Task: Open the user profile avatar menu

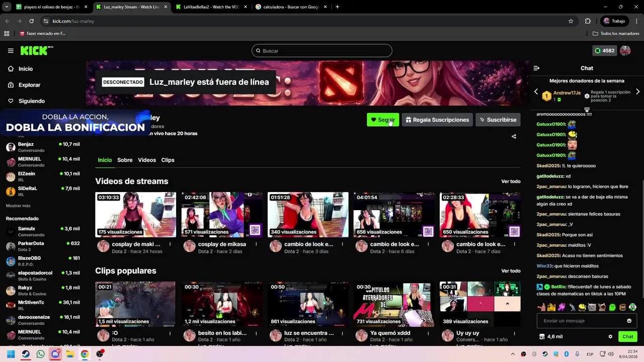Action: pos(625,51)
